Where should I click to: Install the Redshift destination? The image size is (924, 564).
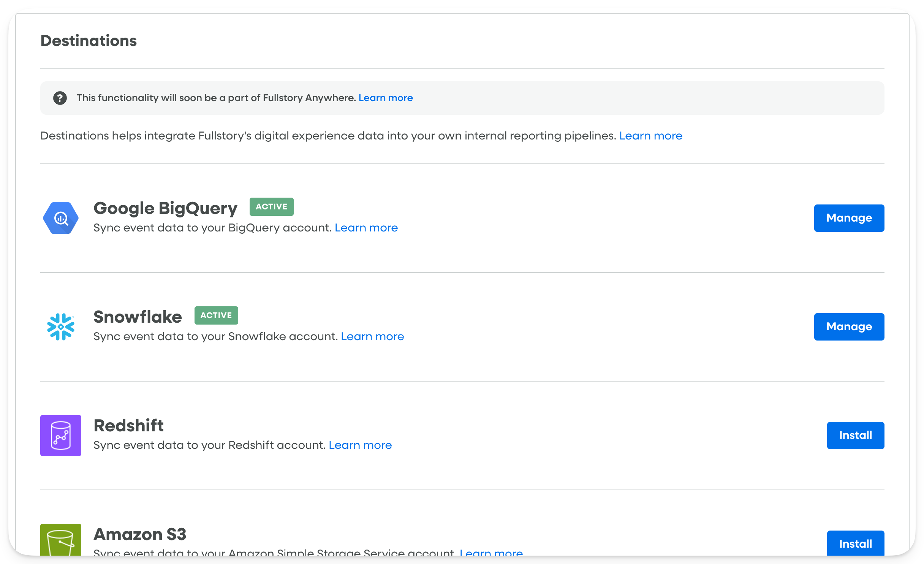coord(856,436)
